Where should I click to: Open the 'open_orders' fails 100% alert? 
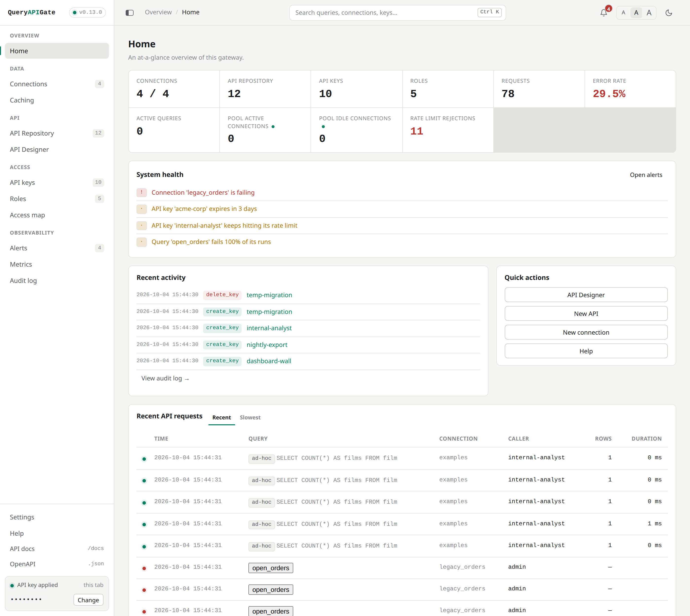[211, 242]
